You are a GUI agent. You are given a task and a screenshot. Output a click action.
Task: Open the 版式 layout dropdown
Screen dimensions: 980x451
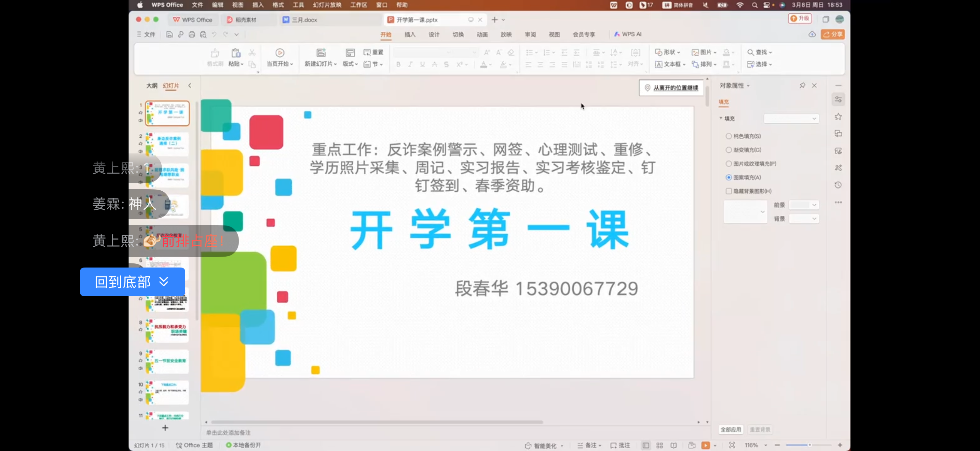(350, 64)
